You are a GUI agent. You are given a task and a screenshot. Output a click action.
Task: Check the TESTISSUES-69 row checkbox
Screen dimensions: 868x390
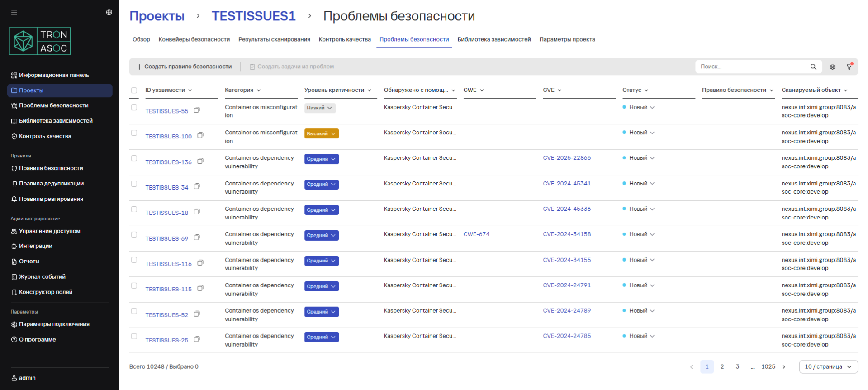pos(134,235)
